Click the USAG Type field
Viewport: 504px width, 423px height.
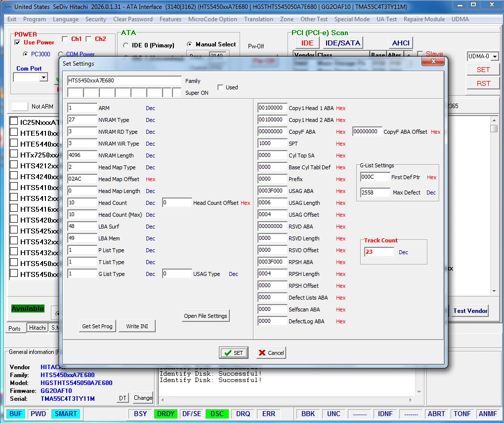177,273
